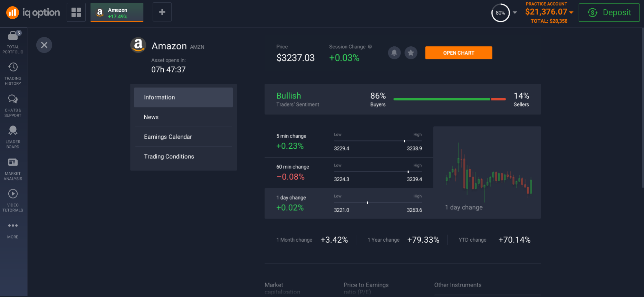Screen dimensions: 644x297
Task: Click the Session Change help icon
Action: click(x=370, y=47)
